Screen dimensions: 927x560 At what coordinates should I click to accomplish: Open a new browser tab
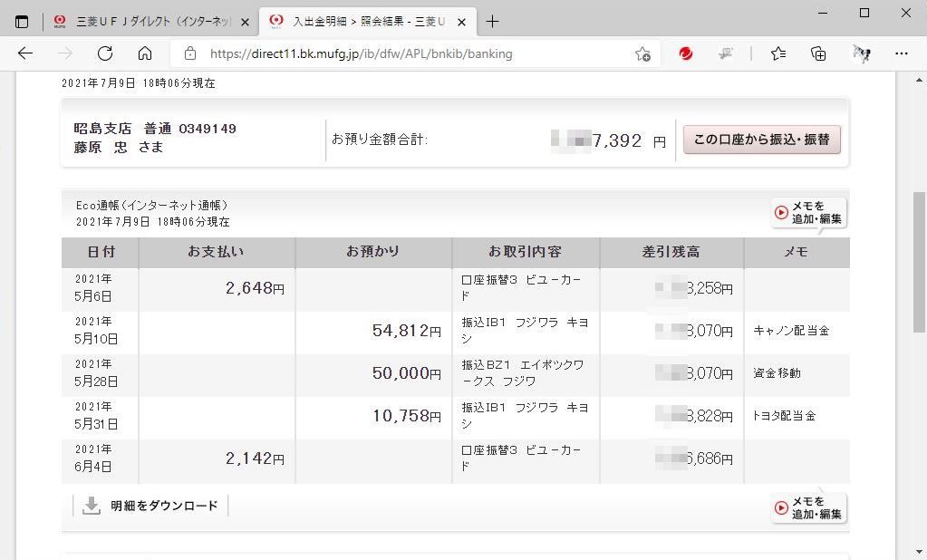492,22
